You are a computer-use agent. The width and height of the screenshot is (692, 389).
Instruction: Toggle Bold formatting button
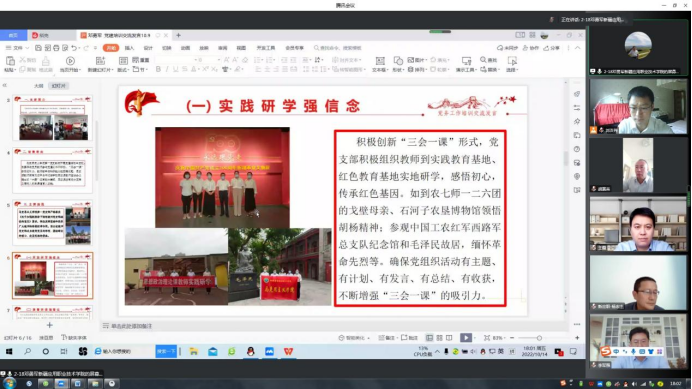point(158,69)
